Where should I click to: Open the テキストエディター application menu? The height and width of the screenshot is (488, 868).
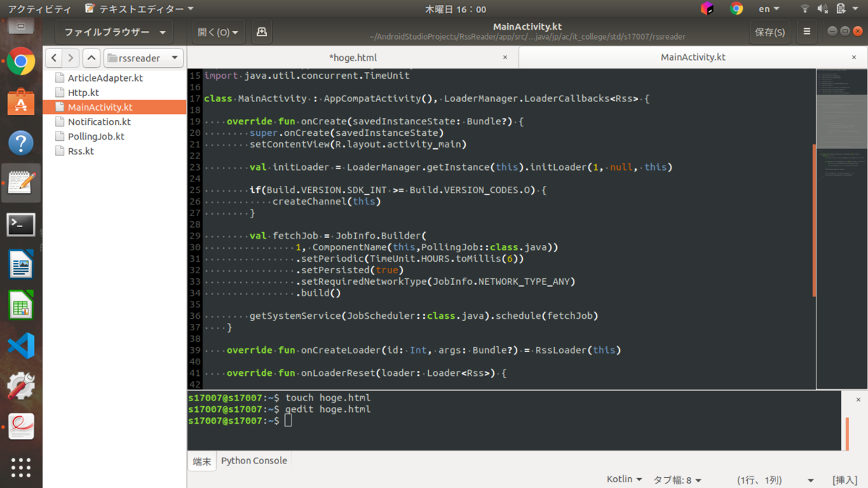point(140,9)
